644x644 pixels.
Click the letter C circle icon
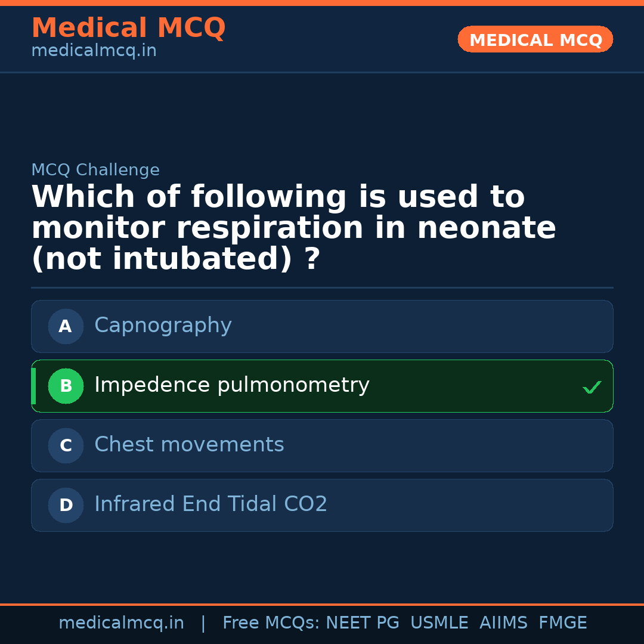[x=66, y=445]
